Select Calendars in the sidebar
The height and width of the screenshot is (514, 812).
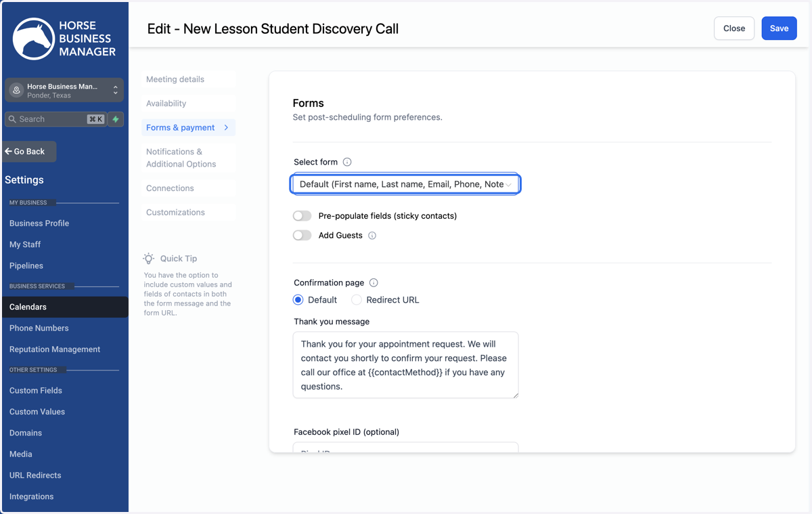[x=64, y=307]
